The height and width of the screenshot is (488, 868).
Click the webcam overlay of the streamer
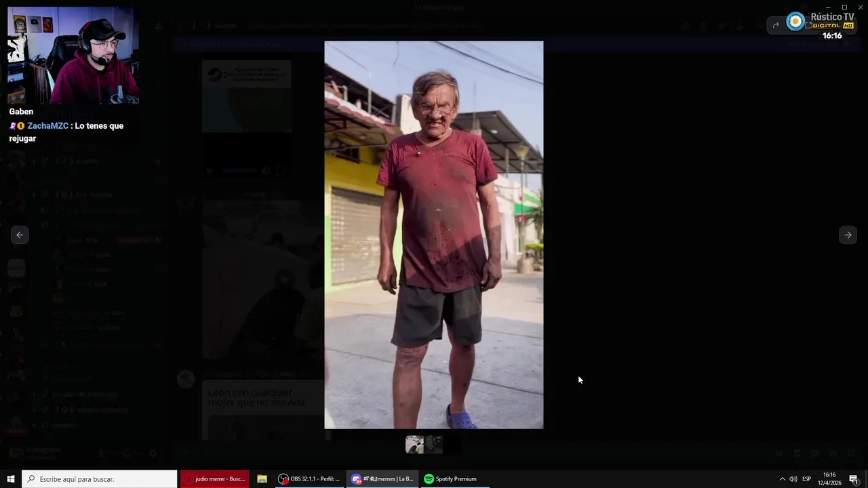pyautogui.click(x=73, y=56)
